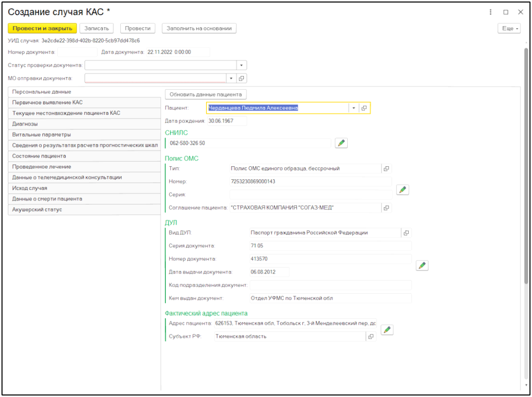This screenshot has height=397, width=532.
Task: Open linked record icon for МО отправки документа
Action: (x=242, y=78)
